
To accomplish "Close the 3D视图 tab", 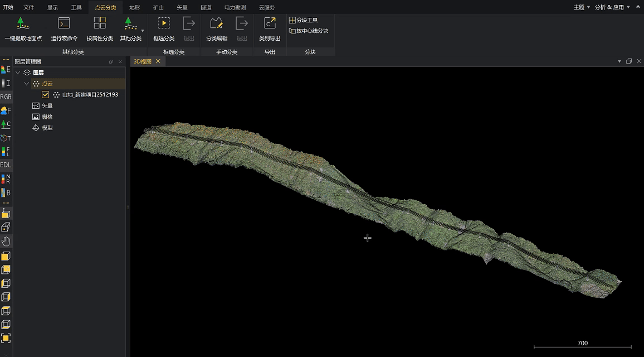I will [x=158, y=61].
